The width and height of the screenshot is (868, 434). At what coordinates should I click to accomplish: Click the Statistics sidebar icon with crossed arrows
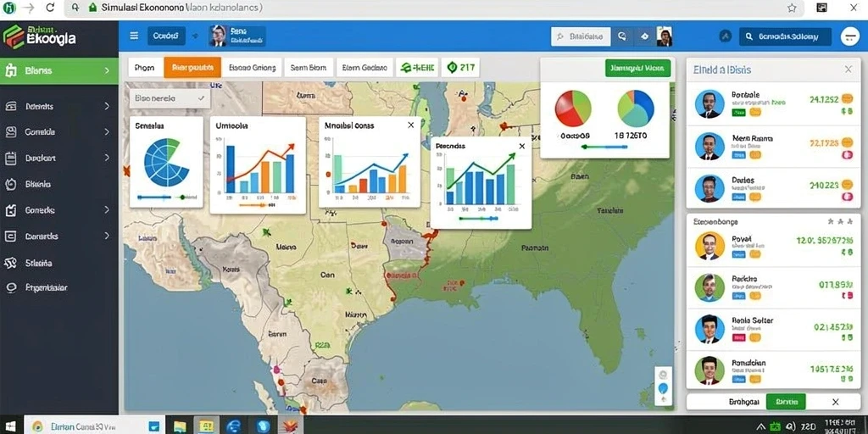click(10, 263)
